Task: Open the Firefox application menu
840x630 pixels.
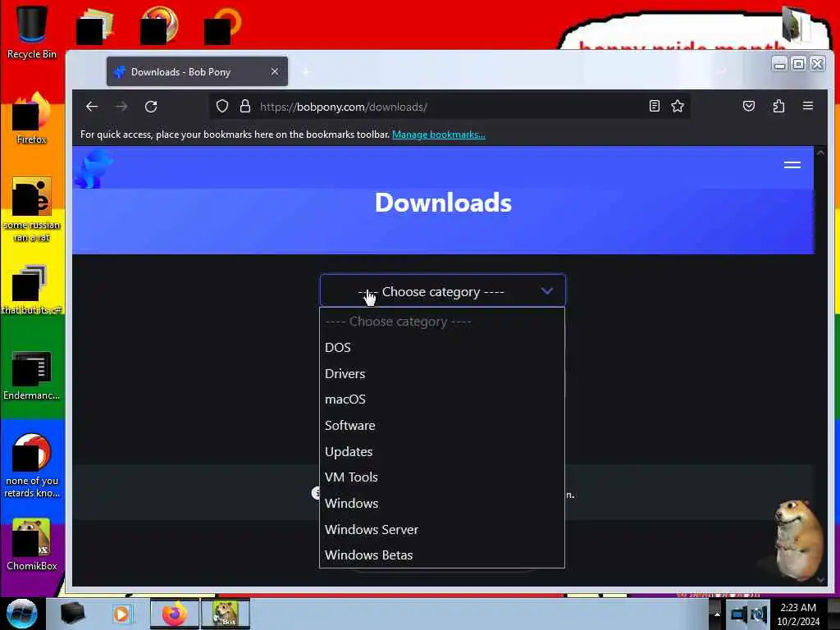Action: (x=808, y=106)
